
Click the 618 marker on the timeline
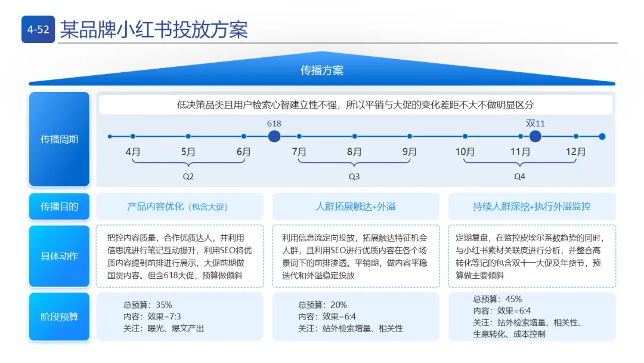274,136
